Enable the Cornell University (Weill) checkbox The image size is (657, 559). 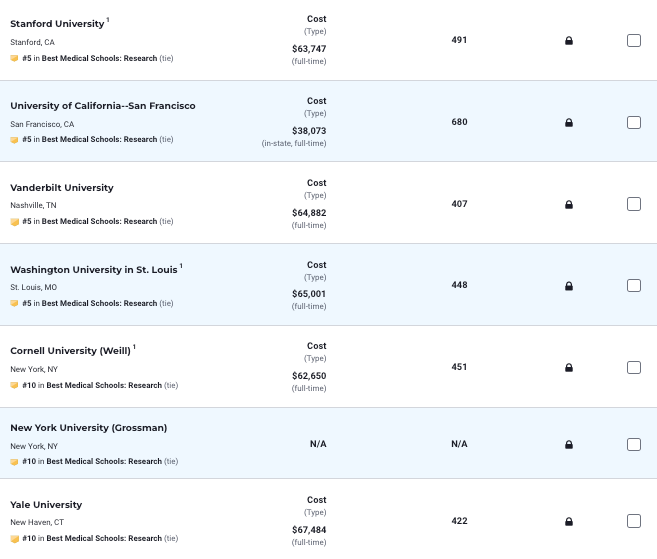click(634, 368)
